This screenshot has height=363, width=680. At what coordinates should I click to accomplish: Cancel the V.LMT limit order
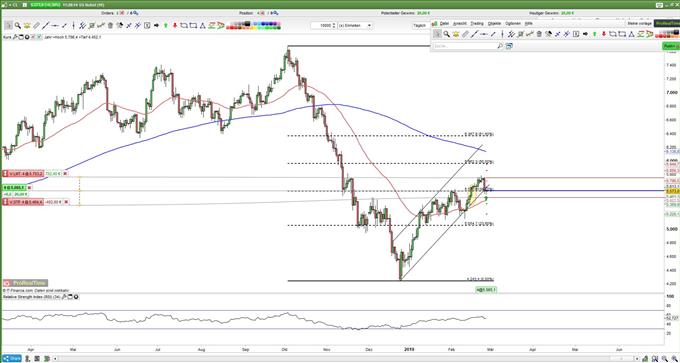pos(65,173)
